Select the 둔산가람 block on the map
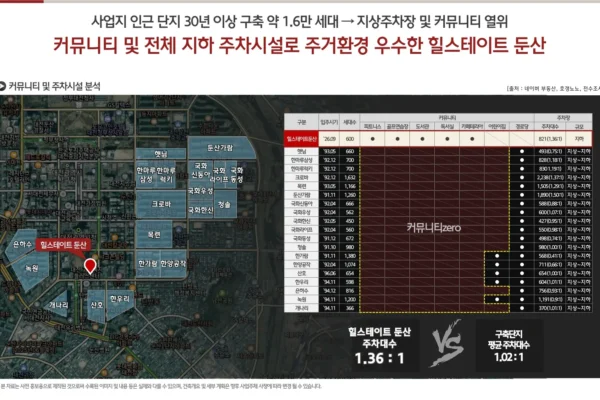 (222, 148)
